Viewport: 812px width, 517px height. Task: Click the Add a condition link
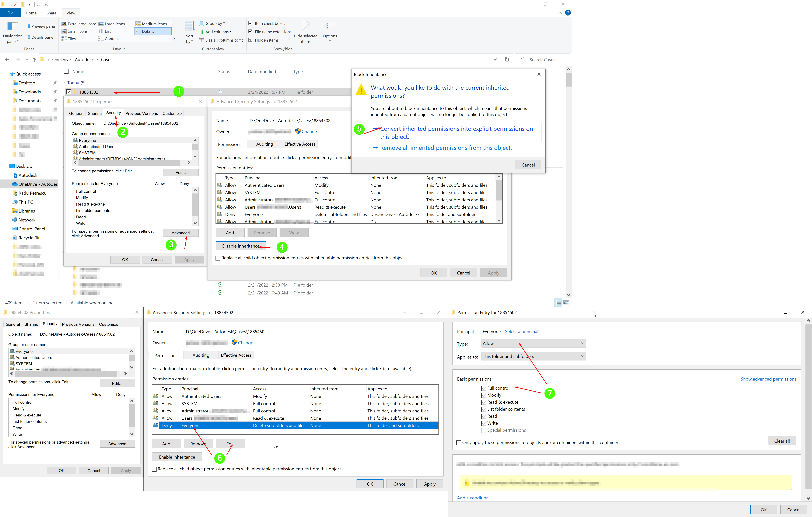[472, 498]
